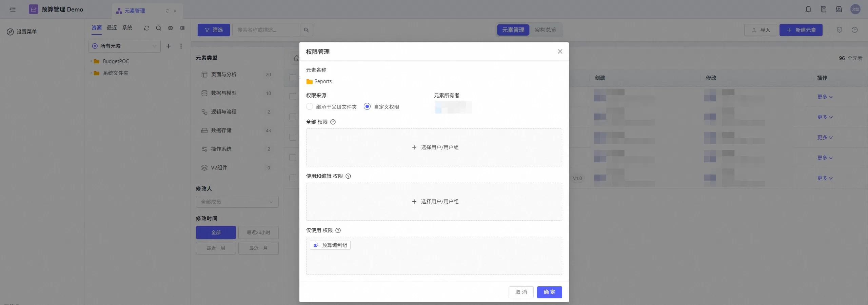
Task: Expand the BudgetPOC folder
Action: tap(91, 61)
